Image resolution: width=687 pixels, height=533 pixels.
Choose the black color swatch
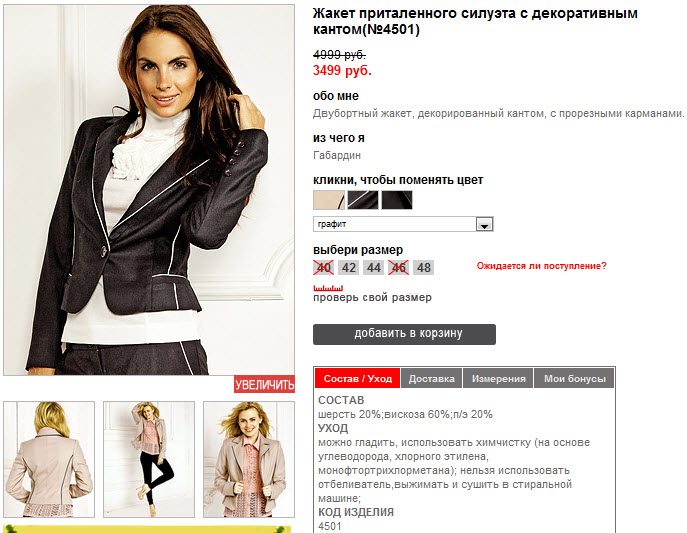click(397, 200)
